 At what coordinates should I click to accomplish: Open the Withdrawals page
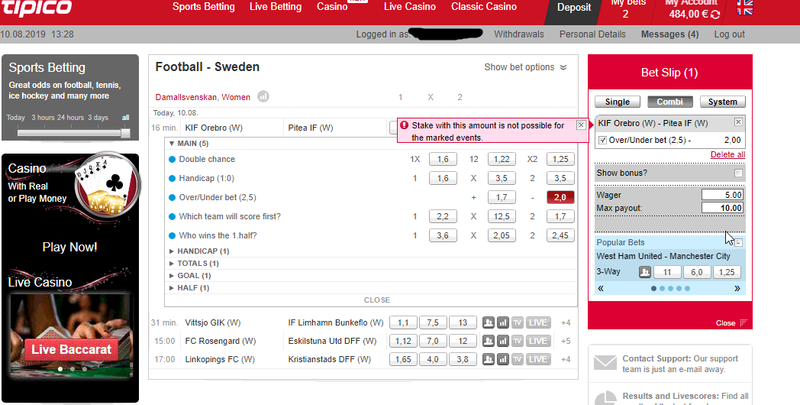pos(519,34)
